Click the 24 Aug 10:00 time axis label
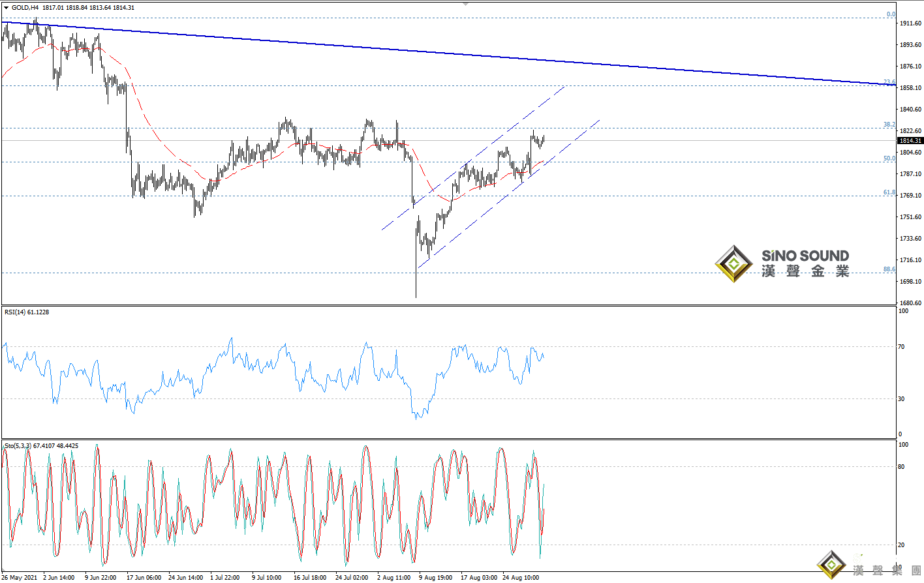The image size is (924, 583). pyautogui.click(x=520, y=577)
